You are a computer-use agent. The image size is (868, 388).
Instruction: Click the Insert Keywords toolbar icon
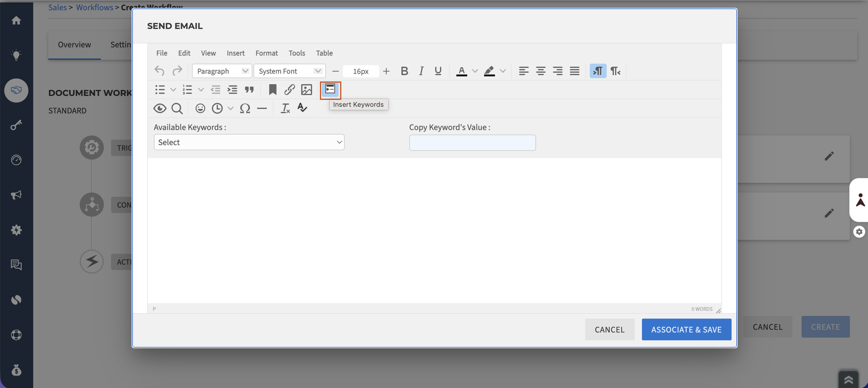(x=330, y=90)
